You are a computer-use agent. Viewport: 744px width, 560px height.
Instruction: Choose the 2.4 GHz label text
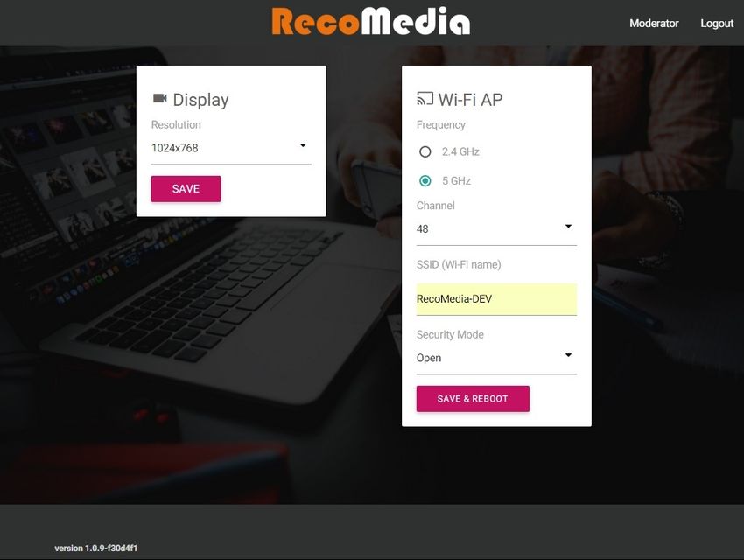[460, 151]
